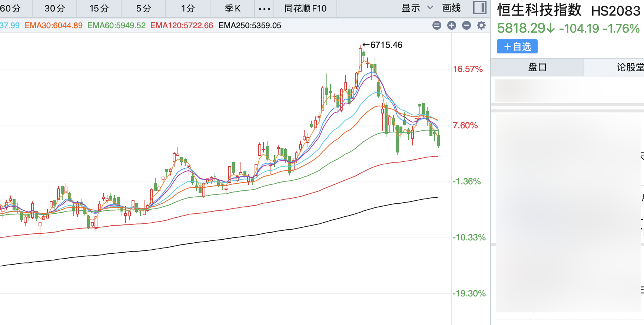This screenshot has height=325, width=644.
Task: Select the 5分 period tab
Action: click(143, 9)
